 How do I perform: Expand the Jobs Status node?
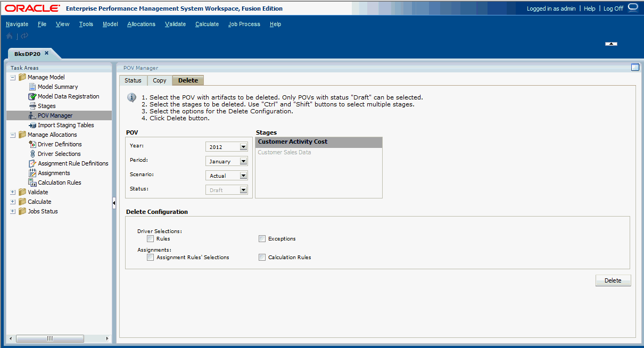click(x=13, y=212)
